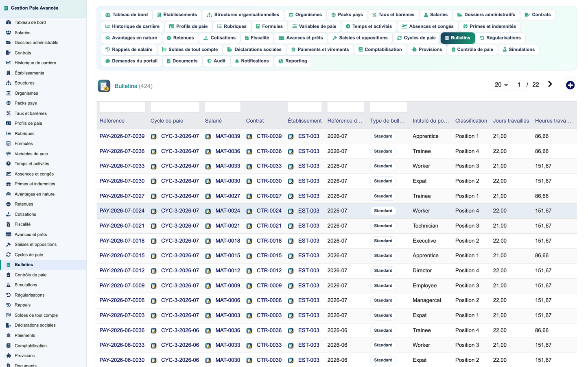The height and width of the screenshot is (367, 588).
Task: Click Standard badge in PAY-2026-07-0012 row
Action: (383, 271)
